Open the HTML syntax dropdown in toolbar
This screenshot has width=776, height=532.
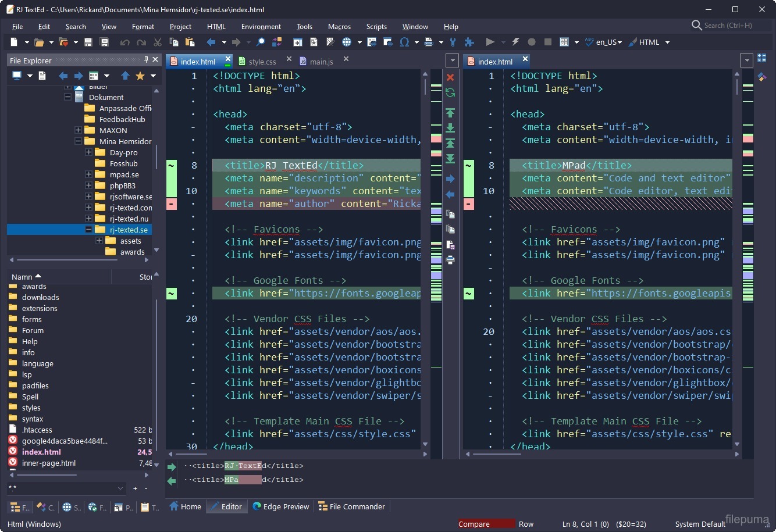coord(667,42)
